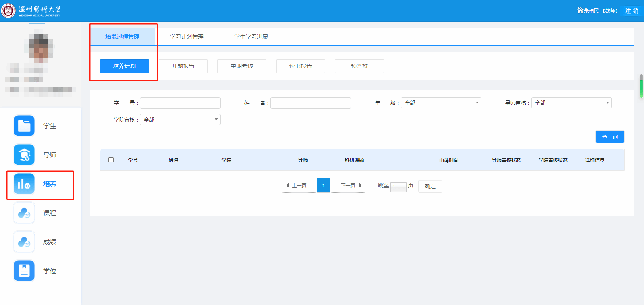This screenshot has height=305, width=644.
Task: Click the 注销 logout button
Action: pos(632,11)
